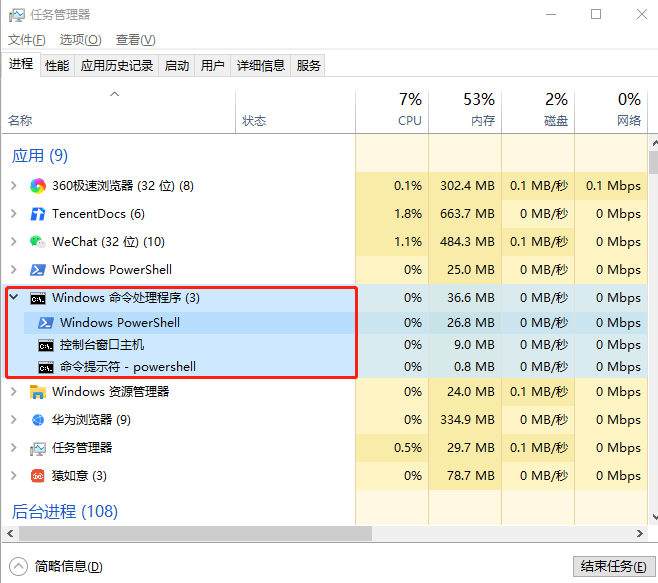Click the vertical scrollbar down arrow

(654, 517)
